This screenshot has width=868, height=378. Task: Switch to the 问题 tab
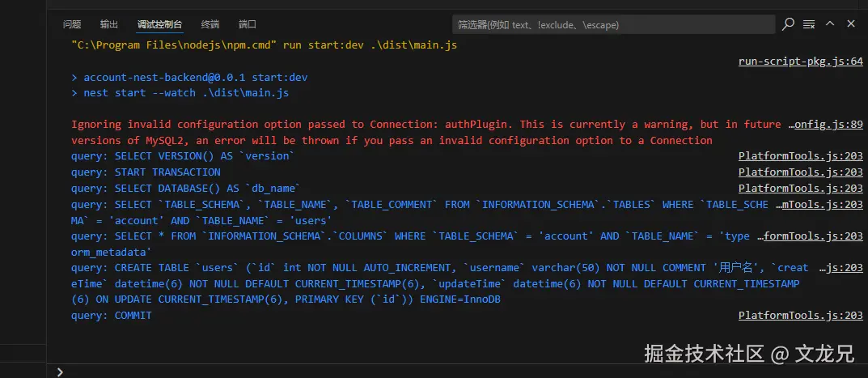click(72, 24)
